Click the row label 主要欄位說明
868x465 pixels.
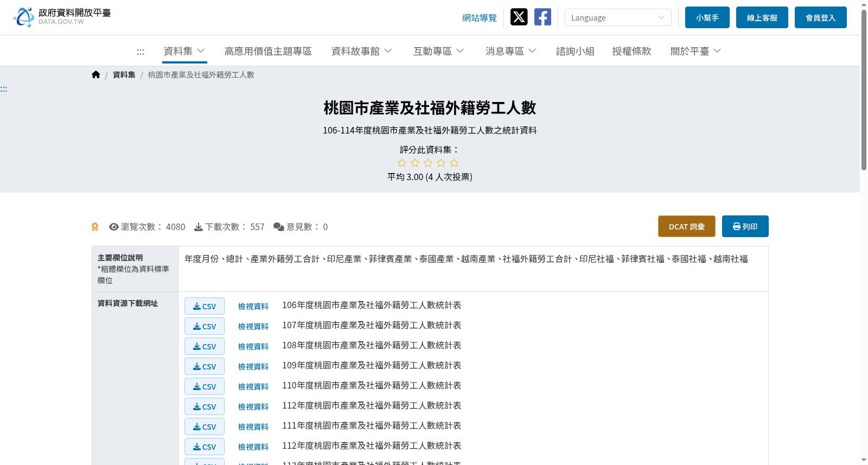[120, 258]
